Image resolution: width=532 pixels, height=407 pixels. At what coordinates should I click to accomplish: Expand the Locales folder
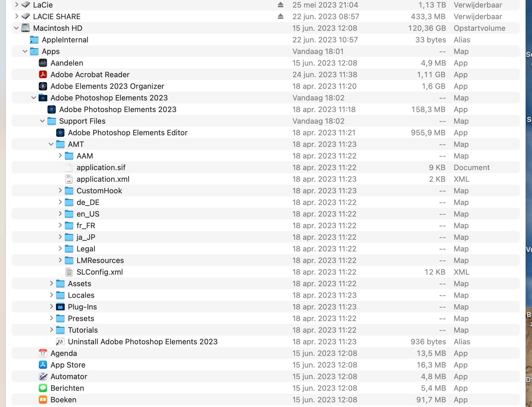click(x=51, y=295)
